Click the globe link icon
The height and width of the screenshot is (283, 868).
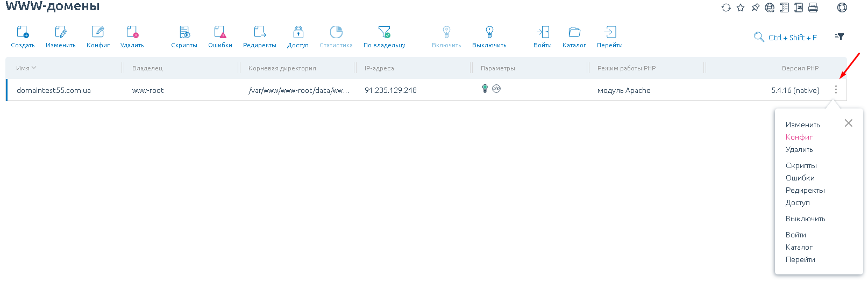click(770, 8)
